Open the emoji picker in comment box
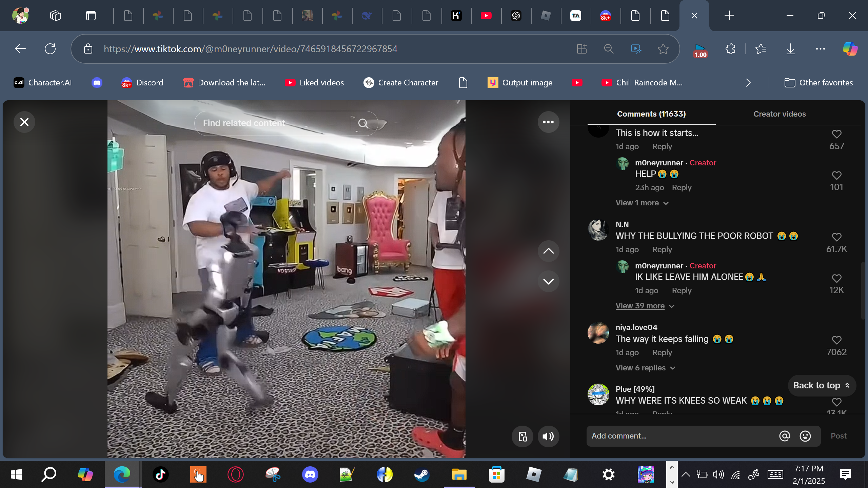This screenshot has height=488, width=868. pos(805,436)
